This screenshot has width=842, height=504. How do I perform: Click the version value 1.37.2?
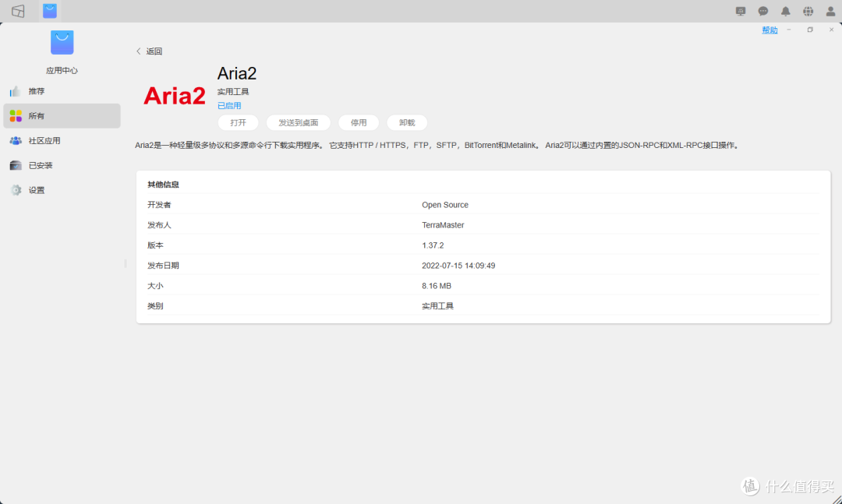click(x=433, y=245)
